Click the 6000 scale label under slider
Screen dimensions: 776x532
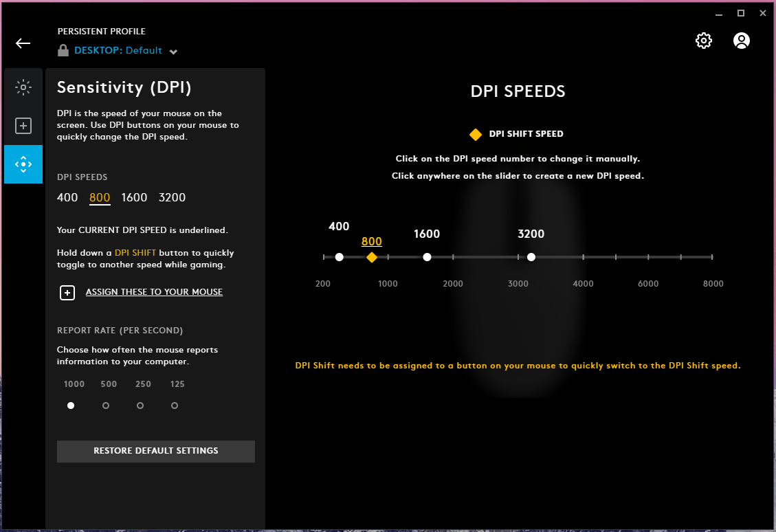[x=648, y=284]
